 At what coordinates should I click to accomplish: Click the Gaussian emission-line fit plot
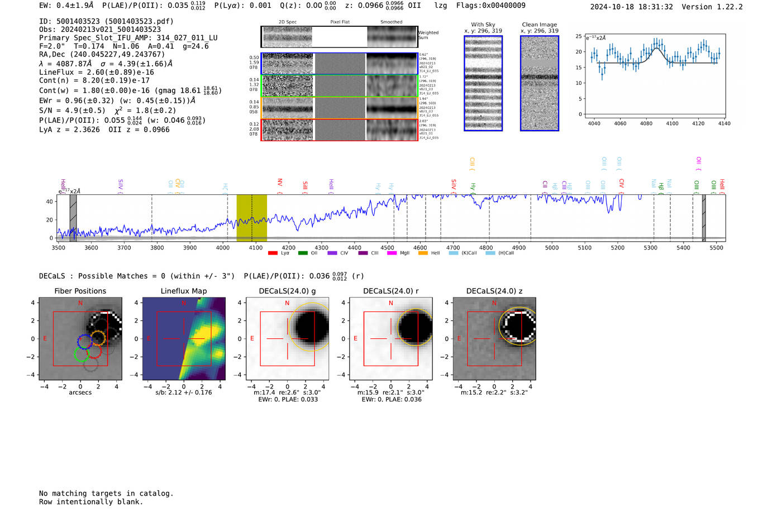[655, 76]
